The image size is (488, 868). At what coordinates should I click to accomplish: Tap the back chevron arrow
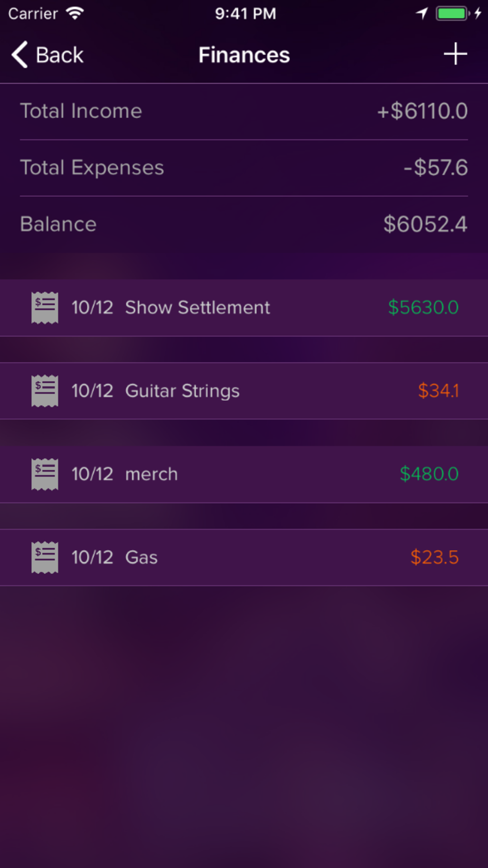(20, 54)
